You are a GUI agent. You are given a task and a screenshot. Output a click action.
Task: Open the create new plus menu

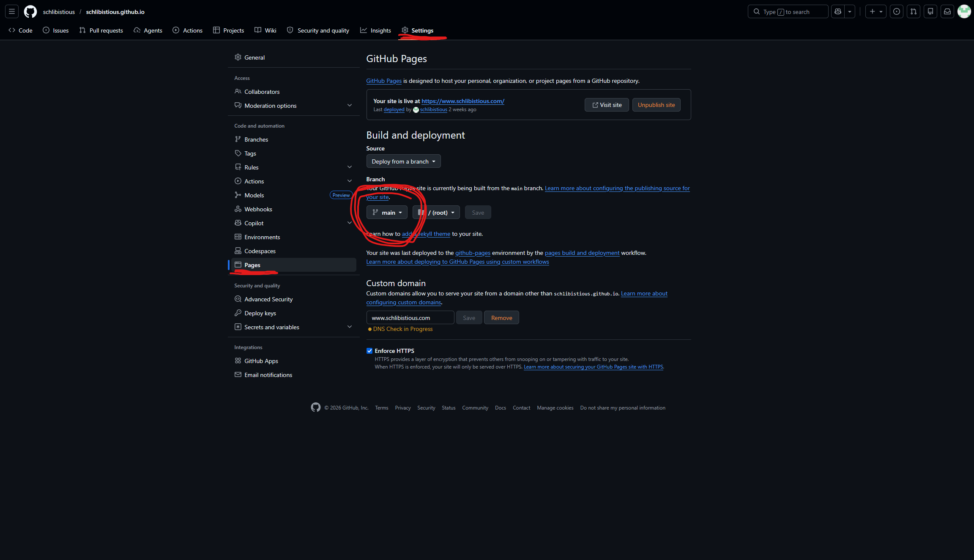[876, 11]
